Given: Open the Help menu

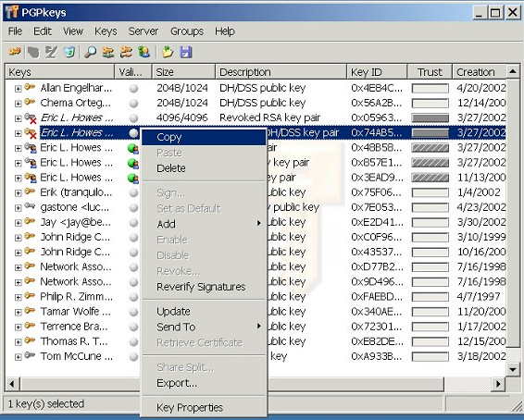Looking at the screenshot, I should click(x=225, y=31).
